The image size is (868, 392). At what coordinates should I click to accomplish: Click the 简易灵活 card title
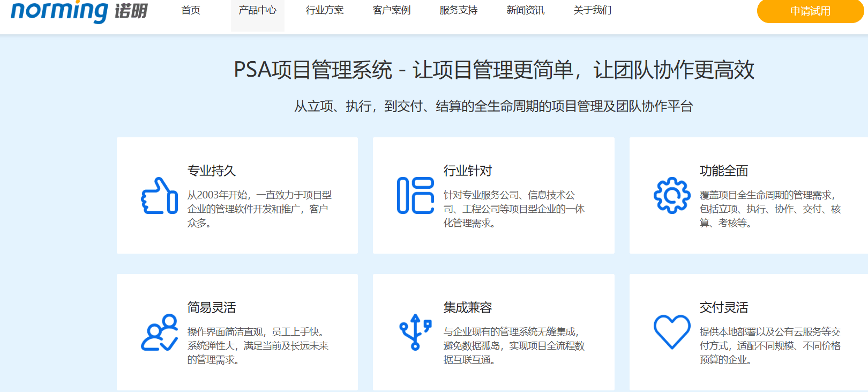tap(212, 308)
